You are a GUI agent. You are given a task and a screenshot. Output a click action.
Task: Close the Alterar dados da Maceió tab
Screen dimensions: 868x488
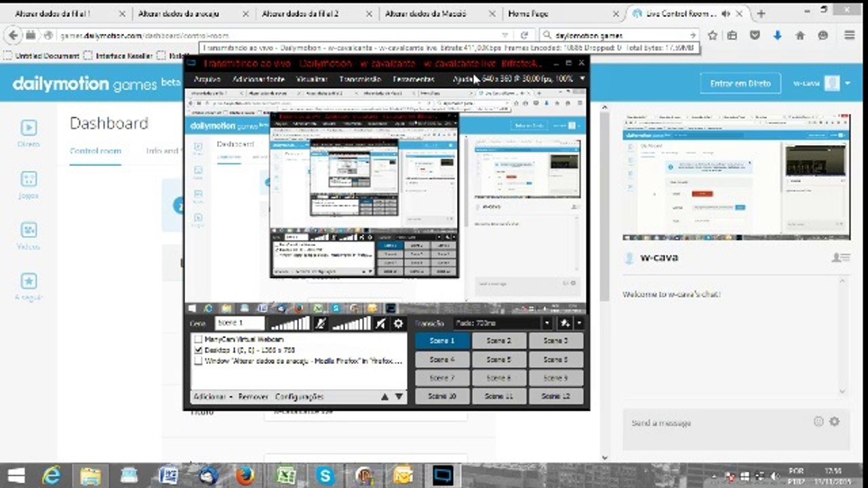coord(492,14)
